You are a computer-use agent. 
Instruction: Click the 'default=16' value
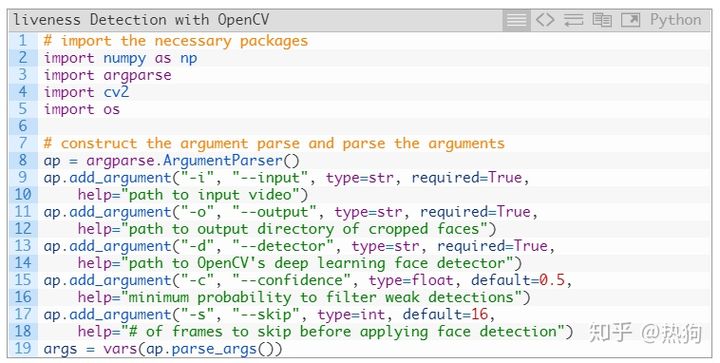(x=445, y=315)
